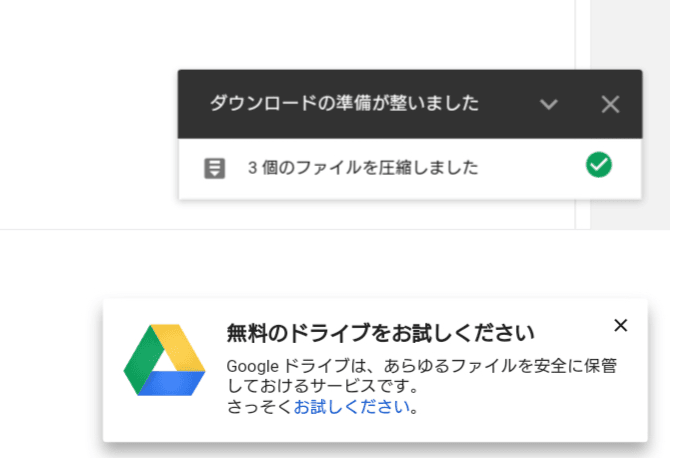
Task: Click the あらゆるファイルを安全に保管 description line
Action: click(x=496, y=366)
